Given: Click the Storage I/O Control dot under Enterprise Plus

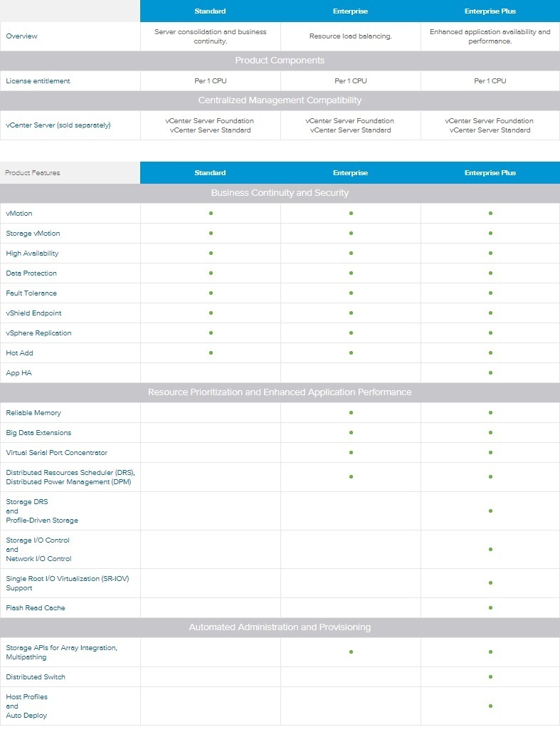Looking at the screenshot, I should tap(490, 550).
